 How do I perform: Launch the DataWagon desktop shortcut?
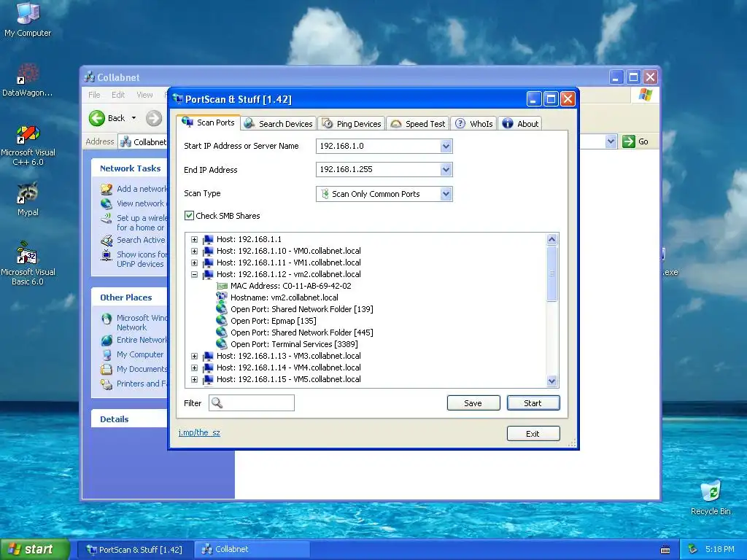(x=27, y=80)
